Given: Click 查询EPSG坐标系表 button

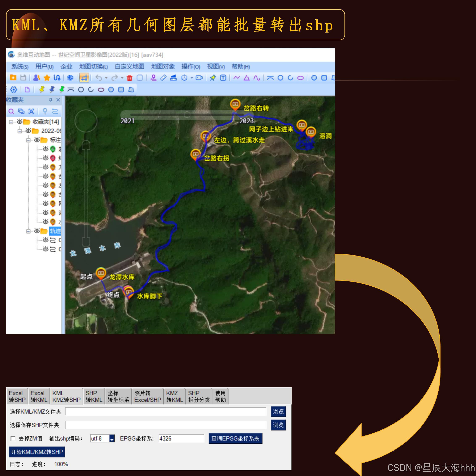Looking at the screenshot, I should [235, 439].
